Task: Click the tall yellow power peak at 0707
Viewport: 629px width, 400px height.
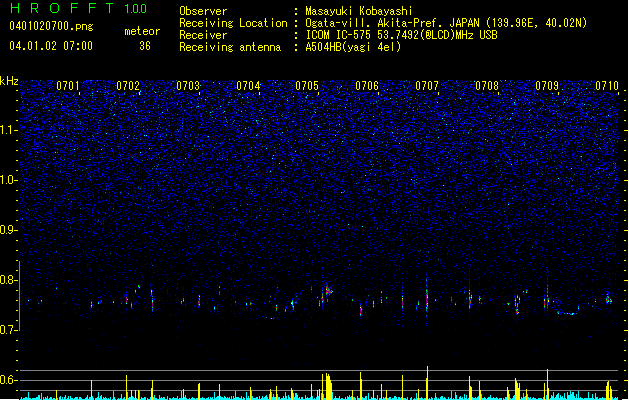Action: 427,382
